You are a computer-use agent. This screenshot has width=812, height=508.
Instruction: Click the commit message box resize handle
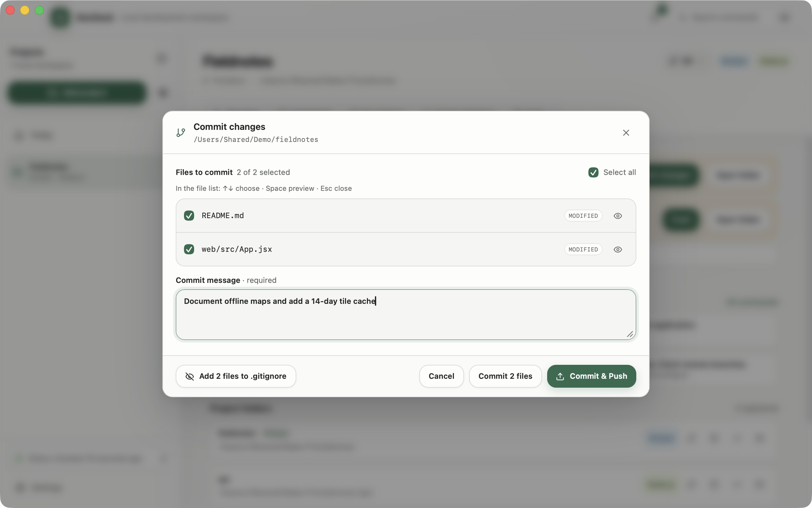[x=630, y=334]
